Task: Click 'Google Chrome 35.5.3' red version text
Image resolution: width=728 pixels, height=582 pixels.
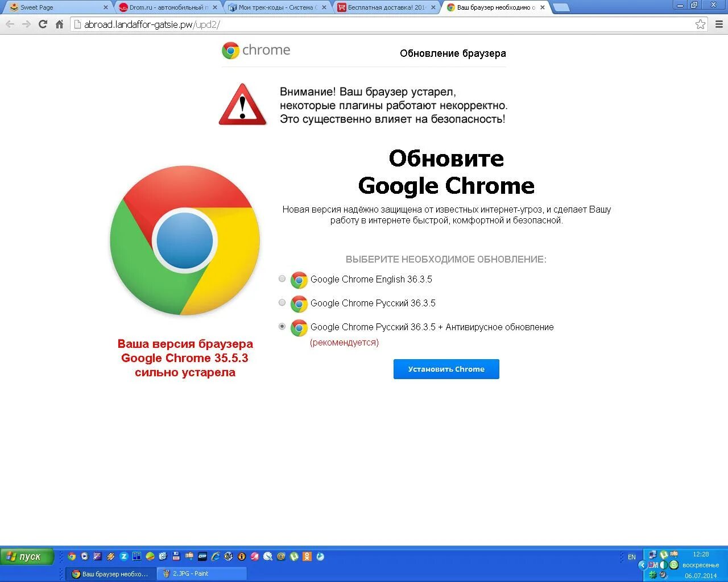Action: click(x=185, y=358)
